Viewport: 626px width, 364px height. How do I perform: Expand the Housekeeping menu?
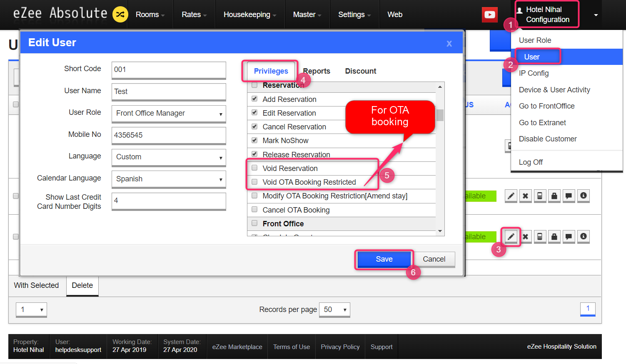pyautogui.click(x=250, y=15)
